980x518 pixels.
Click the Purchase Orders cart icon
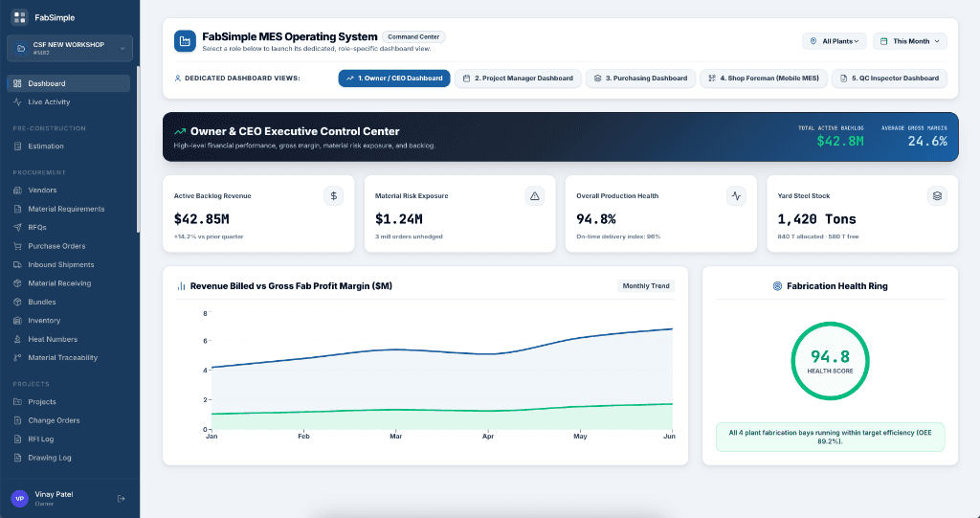click(17, 246)
